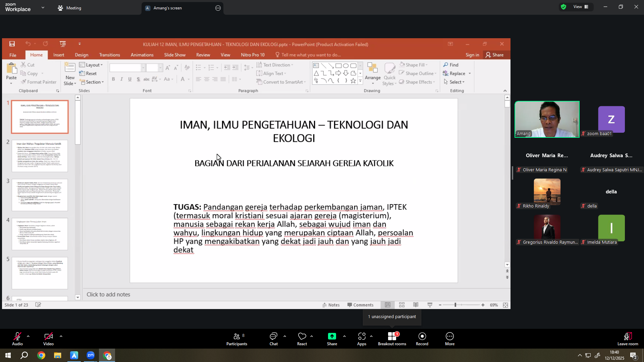
Task: Expand Zoom Audio options arrow
Action: pyautogui.click(x=28, y=336)
